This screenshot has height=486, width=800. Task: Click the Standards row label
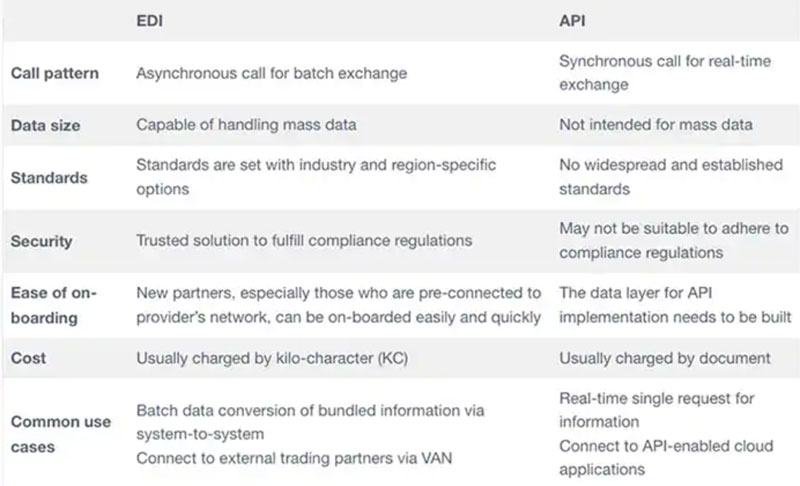49,177
